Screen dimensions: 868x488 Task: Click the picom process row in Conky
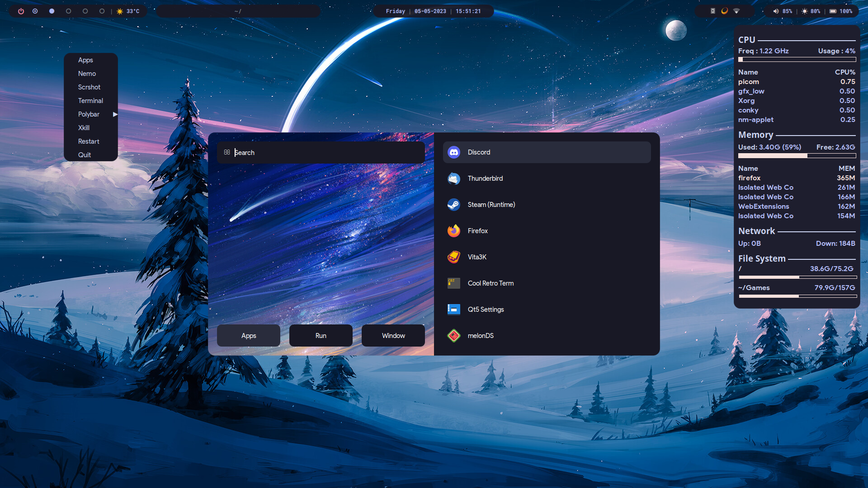tap(797, 82)
